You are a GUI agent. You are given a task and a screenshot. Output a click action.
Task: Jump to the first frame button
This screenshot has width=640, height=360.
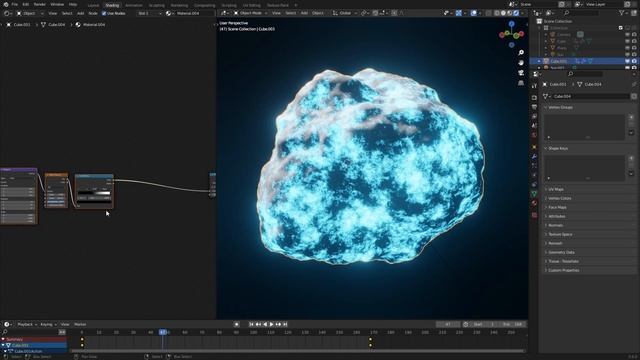coord(251,324)
